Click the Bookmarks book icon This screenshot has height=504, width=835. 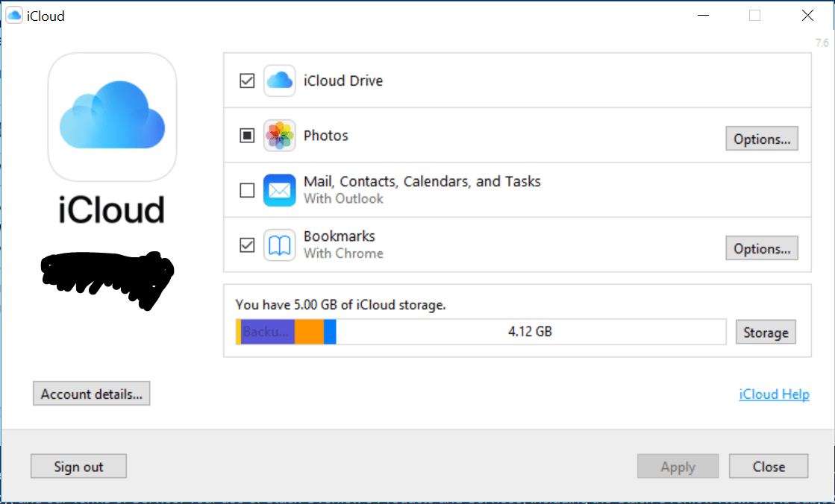(x=280, y=245)
